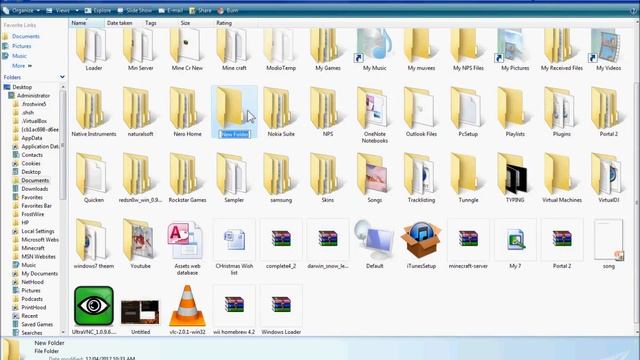Open the Views dropdown arrow
Screen dimensions: 640x360
tap(76, 11)
